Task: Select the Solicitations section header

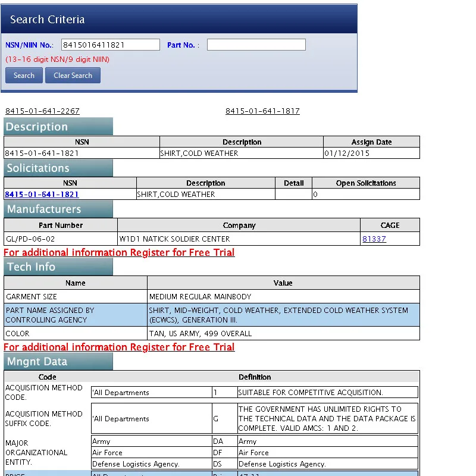Action: tap(58, 168)
